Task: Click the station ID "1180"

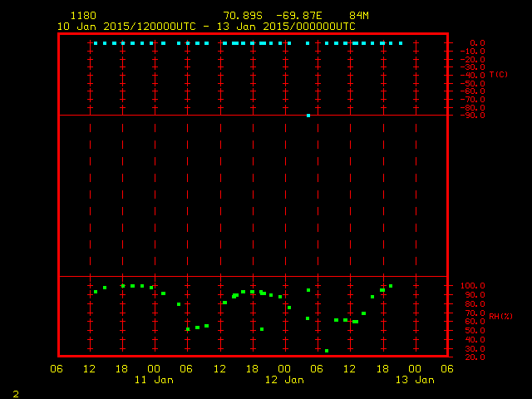Action: [x=83, y=16]
